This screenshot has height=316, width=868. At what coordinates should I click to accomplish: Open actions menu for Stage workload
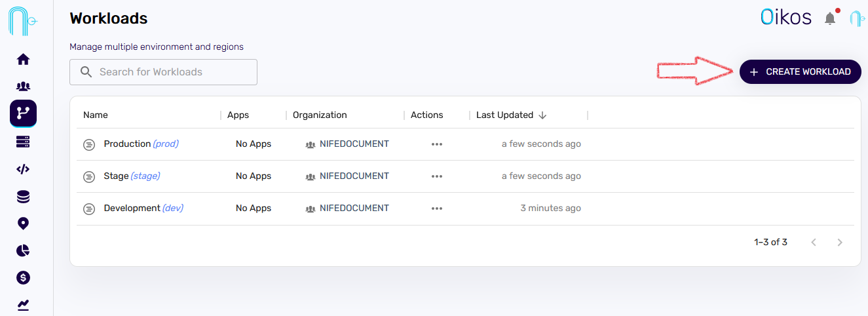pyautogui.click(x=437, y=176)
